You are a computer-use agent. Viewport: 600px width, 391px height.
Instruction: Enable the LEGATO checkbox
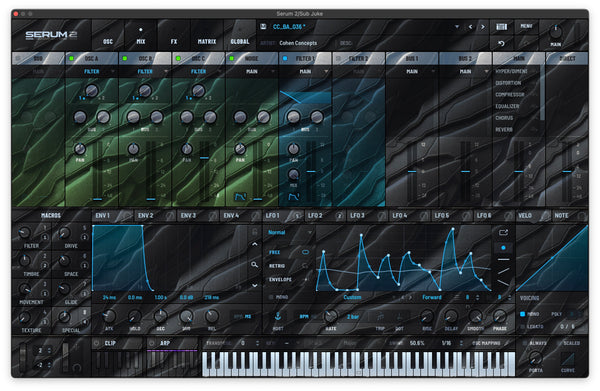click(523, 327)
